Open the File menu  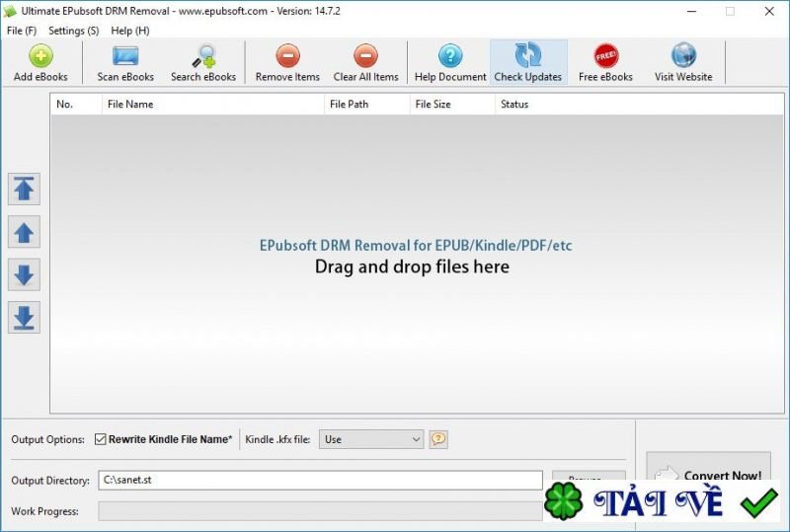pyautogui.click(x=22, y=31)
